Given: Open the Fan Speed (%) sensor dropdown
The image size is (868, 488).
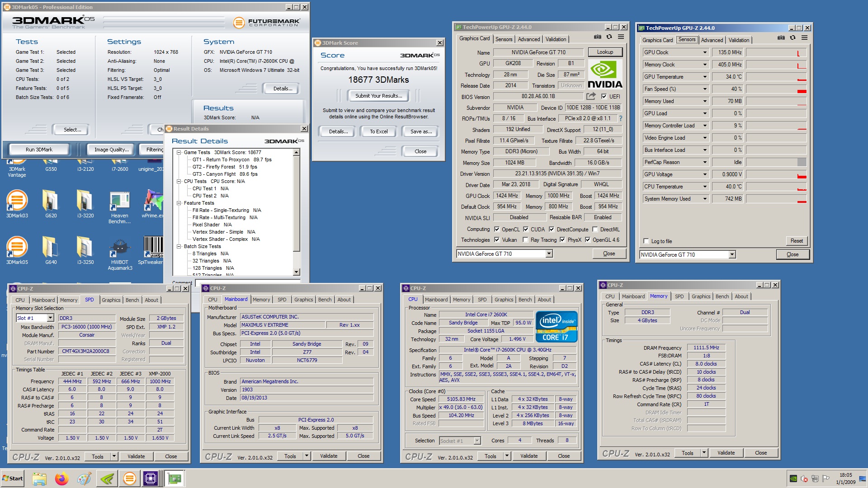Looking at the screenshot, I should pyautogui.click(x=705, y=89).
